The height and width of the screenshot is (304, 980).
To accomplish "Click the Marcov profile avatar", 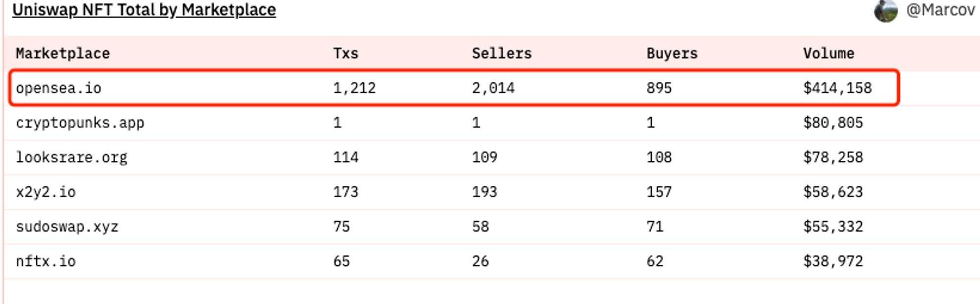I will (885, 10).
